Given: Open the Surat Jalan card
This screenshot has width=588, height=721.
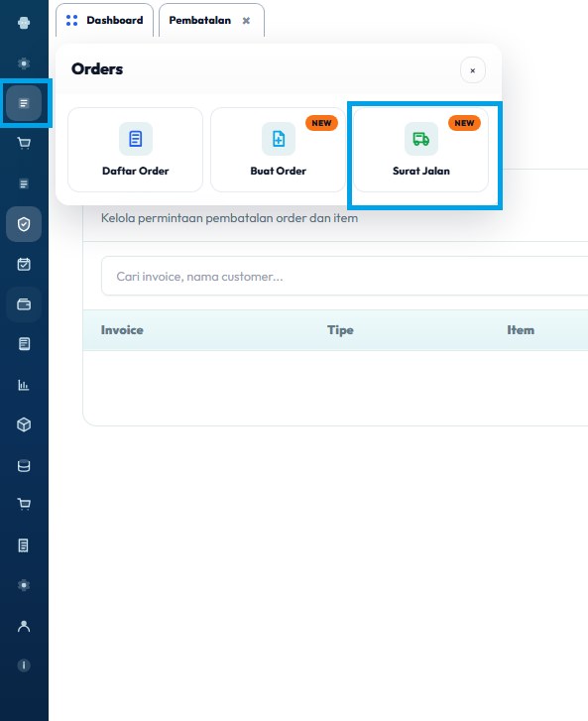Looking at the screenshot, I should [420, 150].
